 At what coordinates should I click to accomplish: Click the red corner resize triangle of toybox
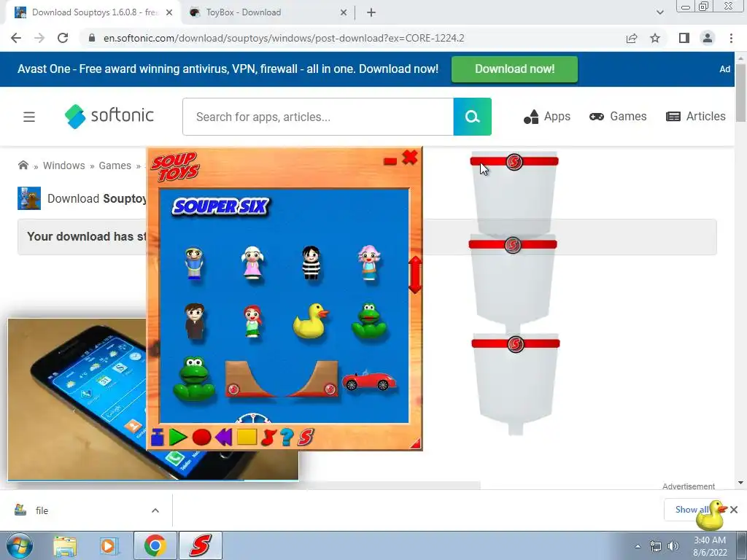pos(416,444)
